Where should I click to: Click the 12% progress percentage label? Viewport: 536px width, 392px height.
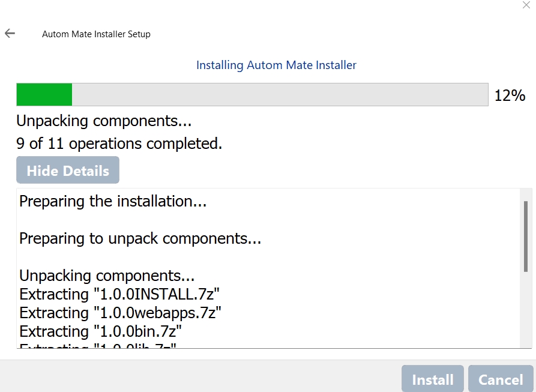click(x=510, y=95)
